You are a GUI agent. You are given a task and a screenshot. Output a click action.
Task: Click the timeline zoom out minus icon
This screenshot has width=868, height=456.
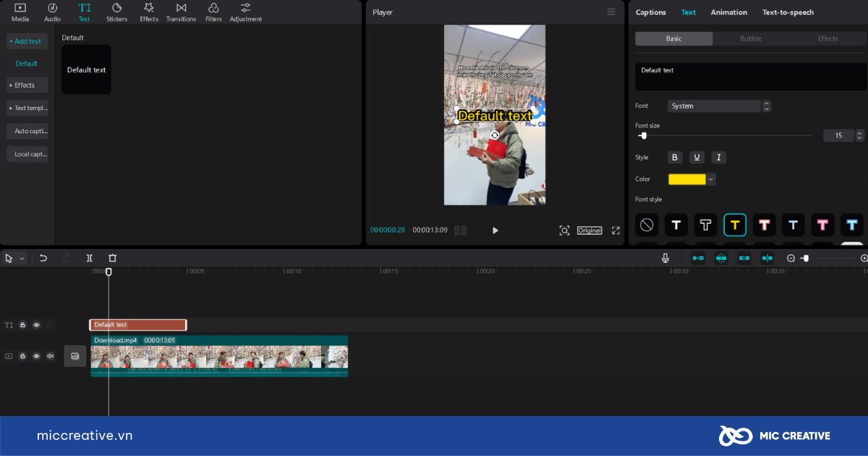[x=791, y=258]
